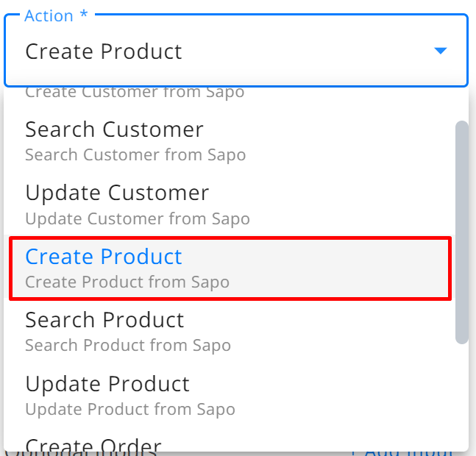This screenshot has height=456, width=476.
Task: Click the Action field label
Action: coord(49,15)
